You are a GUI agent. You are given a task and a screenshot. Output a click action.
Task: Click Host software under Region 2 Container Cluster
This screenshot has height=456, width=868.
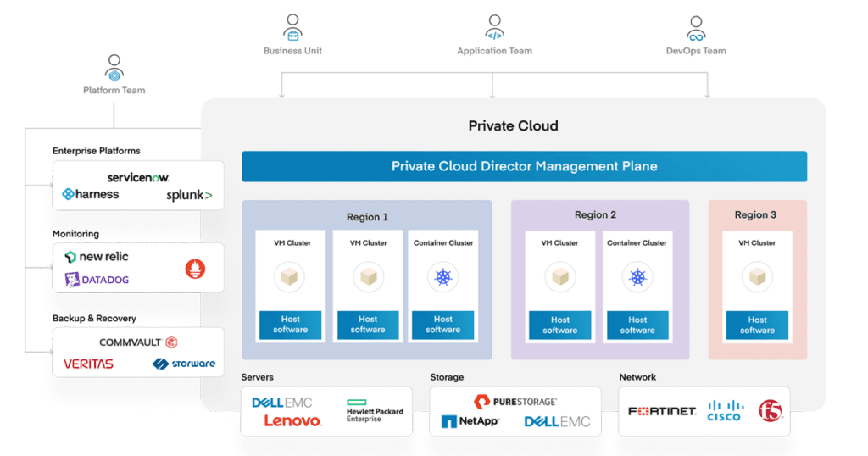[637, 325]
